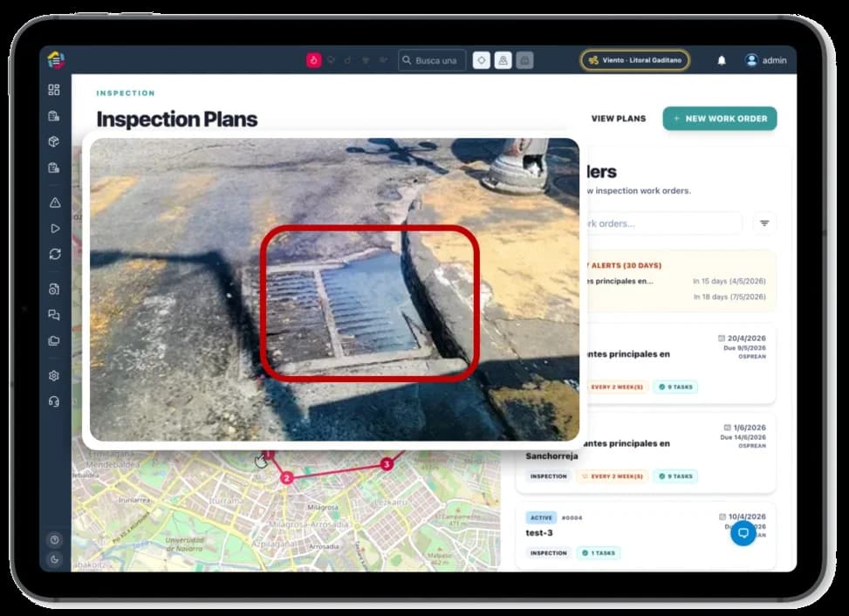This screenshot has height=616, width=849.
Task: Open the blue chat widget button
Action: click(743, 533)
